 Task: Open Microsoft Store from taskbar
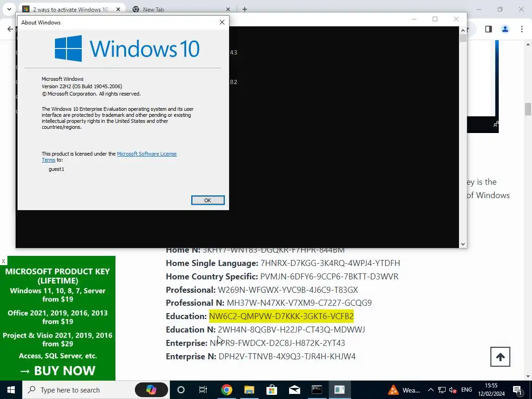click(272, 390)
